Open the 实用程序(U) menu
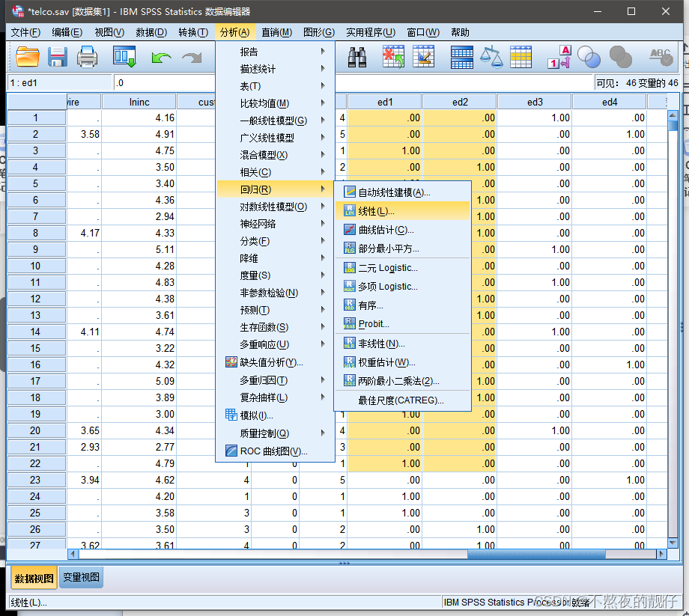 tap(371, 32)
